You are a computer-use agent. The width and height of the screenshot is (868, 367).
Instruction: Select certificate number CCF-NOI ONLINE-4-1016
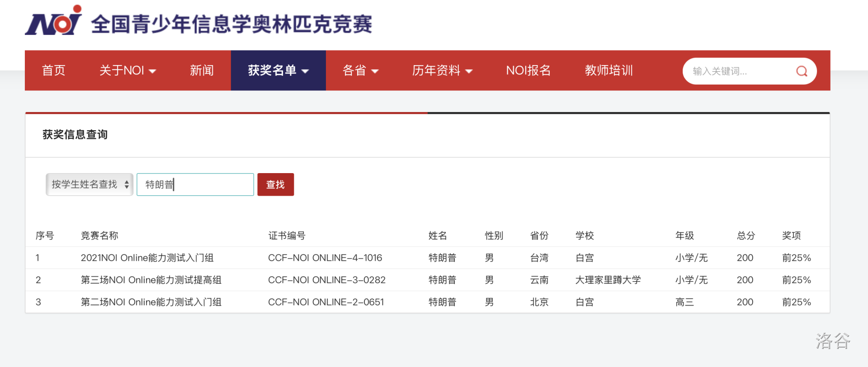(325, 258)
